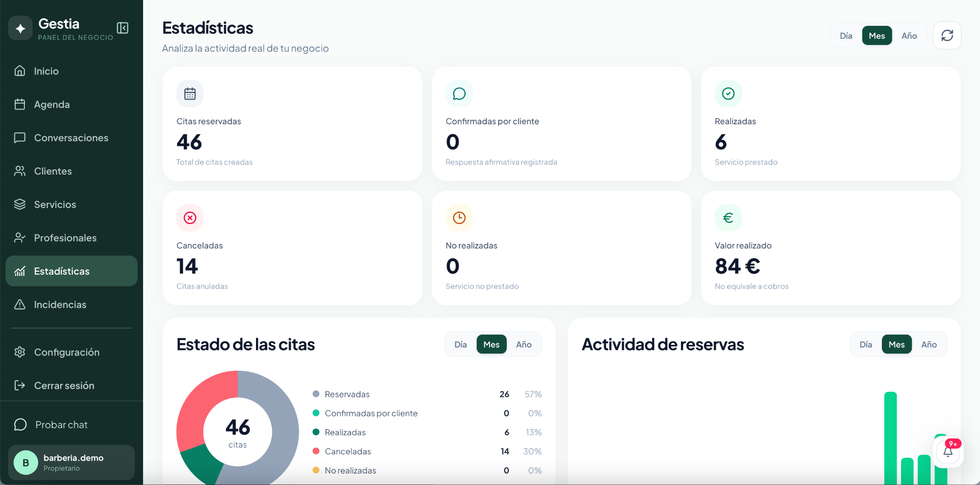Click the donut chart center 46 citas

pyautogui.click(x=238, y=432)
